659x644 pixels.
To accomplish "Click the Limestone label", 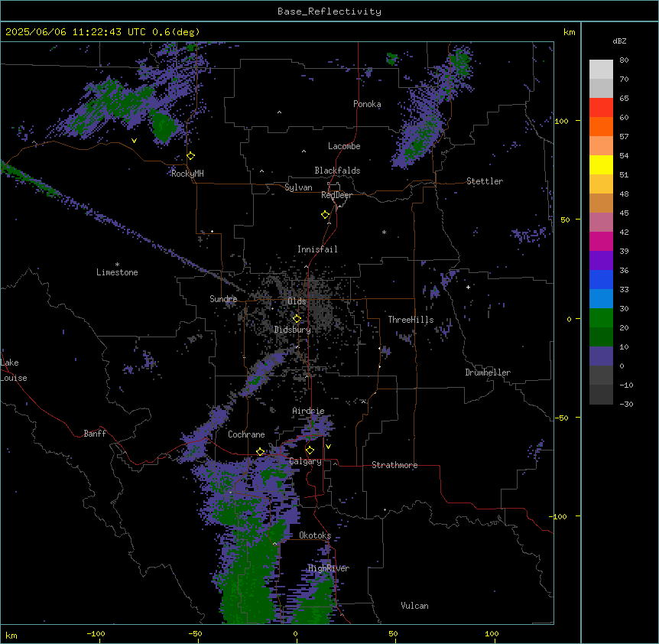I will click(x=117, y=272).
